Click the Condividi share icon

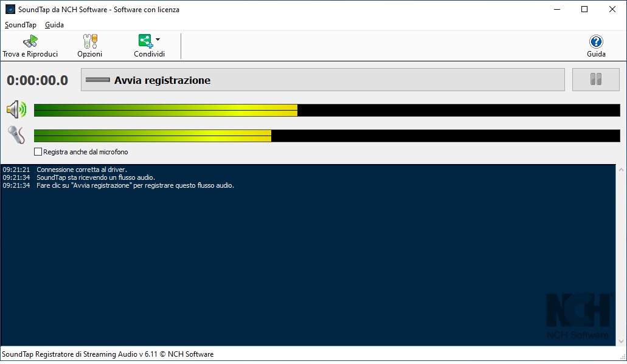click(145, 41)
